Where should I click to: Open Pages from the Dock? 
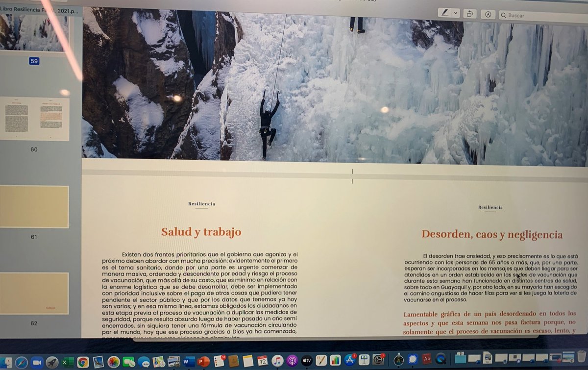pos(321,361)
